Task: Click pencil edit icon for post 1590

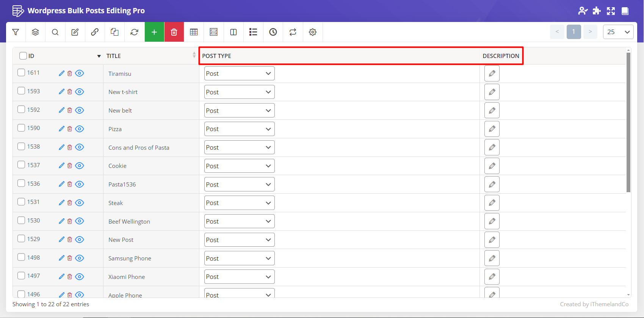Action: [61, 129]
